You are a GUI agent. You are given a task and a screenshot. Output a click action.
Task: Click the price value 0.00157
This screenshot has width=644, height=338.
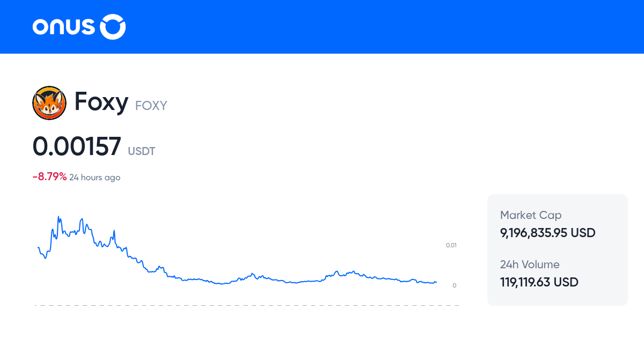point(77,146)
